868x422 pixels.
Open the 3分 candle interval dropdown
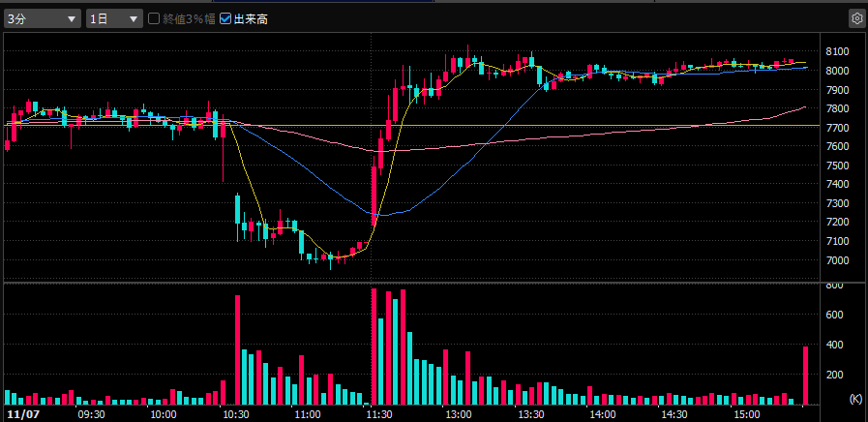(x=43, y=18)
